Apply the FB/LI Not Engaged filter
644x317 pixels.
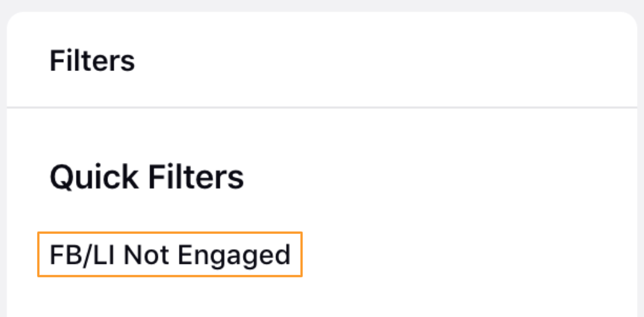(170, 254)
